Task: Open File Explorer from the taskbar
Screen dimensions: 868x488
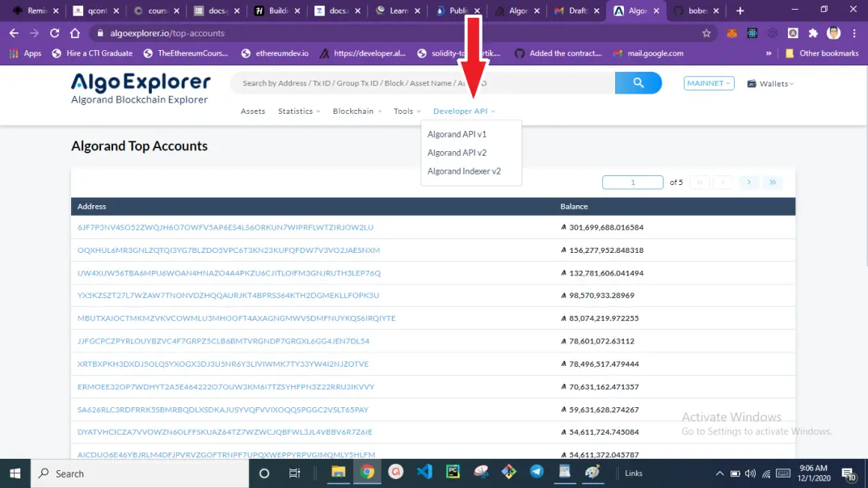Action: [339, 473]
